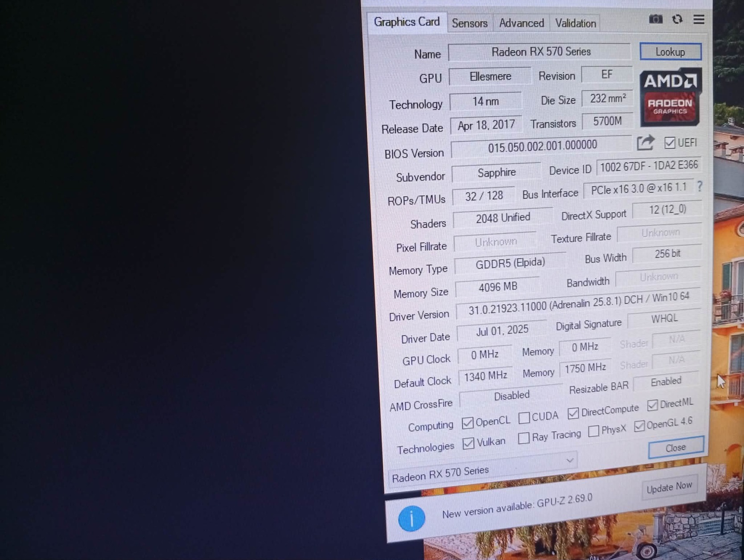
Task: Click the Technology value 14 nm
Action: [485, 101]
